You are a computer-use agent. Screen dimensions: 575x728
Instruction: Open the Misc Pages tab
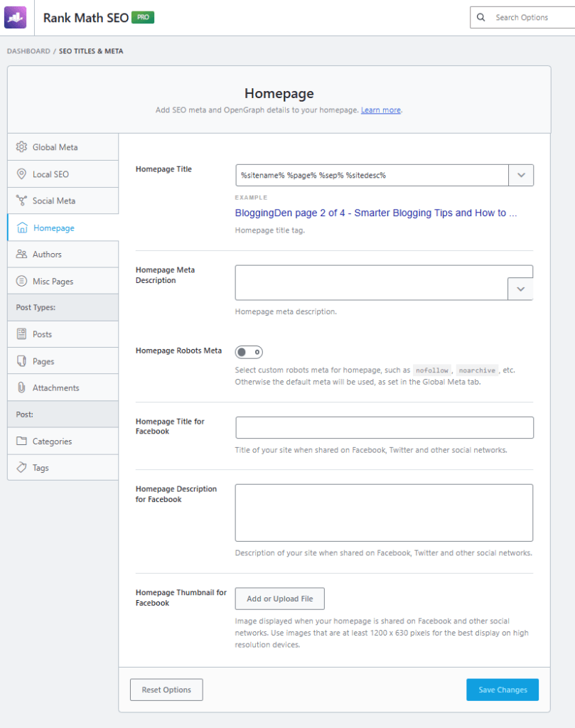pos(63,281)
